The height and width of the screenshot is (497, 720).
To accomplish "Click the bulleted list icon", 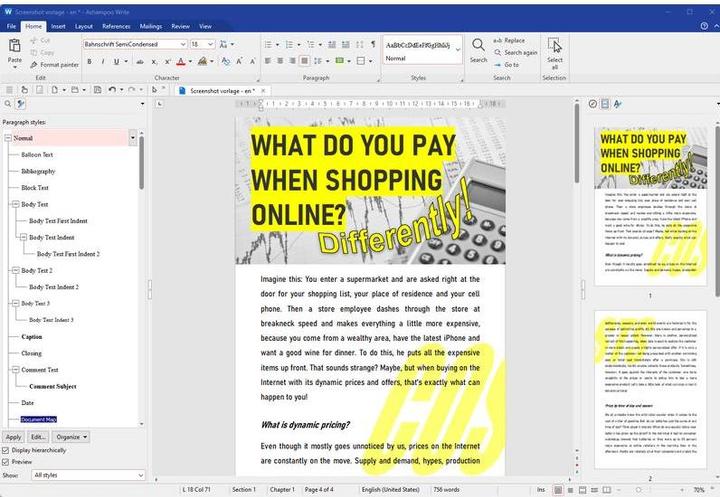I will click(x=268, y=45).
